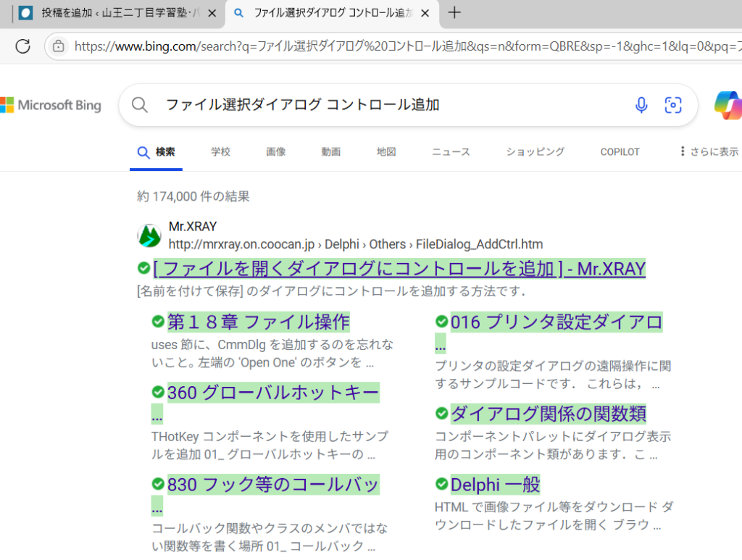
Task: Close the ファイル選択ダイアログ search tab
Action: point(425,13)
